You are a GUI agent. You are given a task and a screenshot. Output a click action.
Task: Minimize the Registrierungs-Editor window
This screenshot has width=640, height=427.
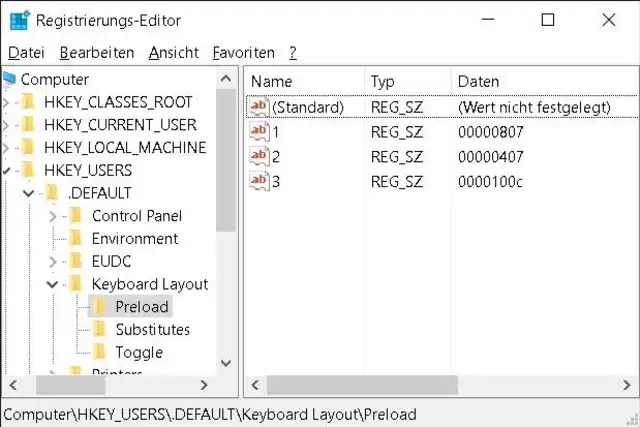[488, 20]
